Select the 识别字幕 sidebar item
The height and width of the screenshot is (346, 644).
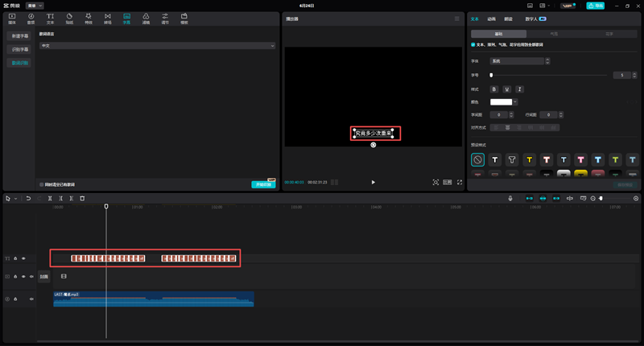pos(19,49)
